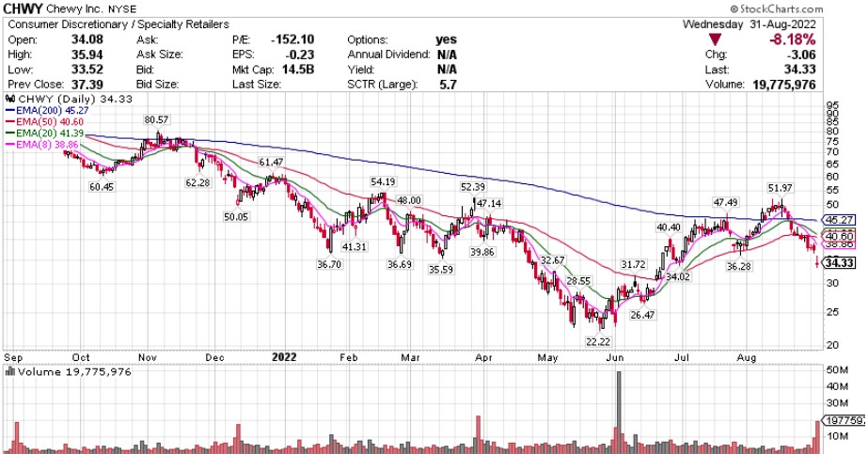The image size is (868, 454).
Task: Click the 32.67 price label
Action: pyautogui.click(x=552, y=260)
